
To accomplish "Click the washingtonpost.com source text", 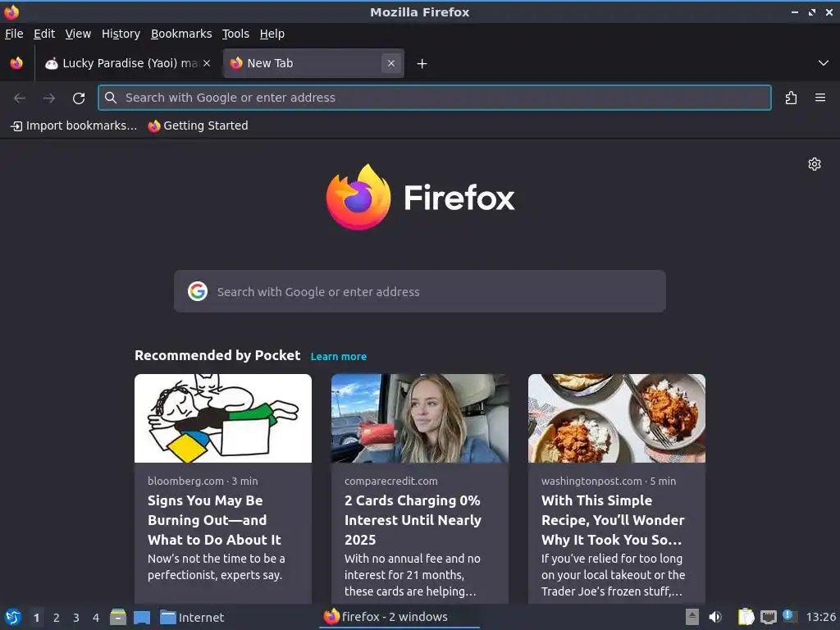I will tap(591, 481).
